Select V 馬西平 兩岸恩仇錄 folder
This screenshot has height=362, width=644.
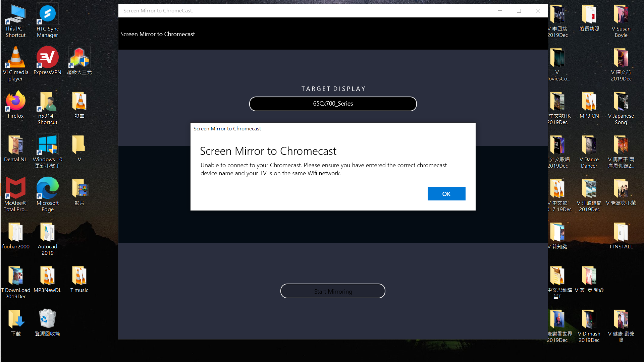621,152
